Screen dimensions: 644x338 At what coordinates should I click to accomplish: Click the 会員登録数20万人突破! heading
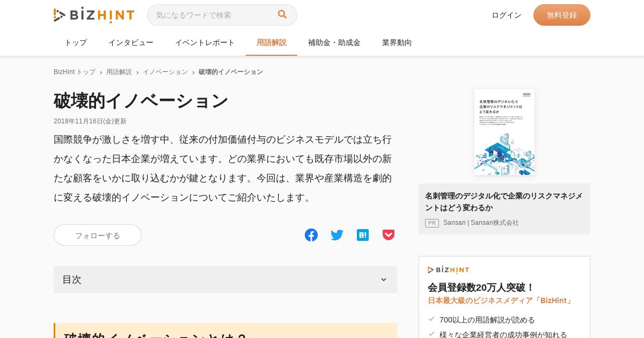coord(481,288)
